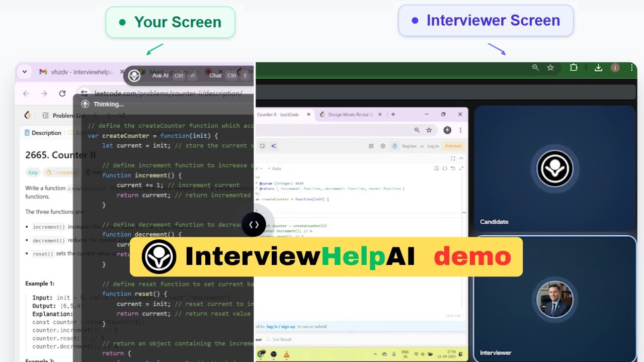Viewport: 644px width, 362px height.
Task: Switch to the 'Design Movie Rental' tab
Action: click(351, 115)
